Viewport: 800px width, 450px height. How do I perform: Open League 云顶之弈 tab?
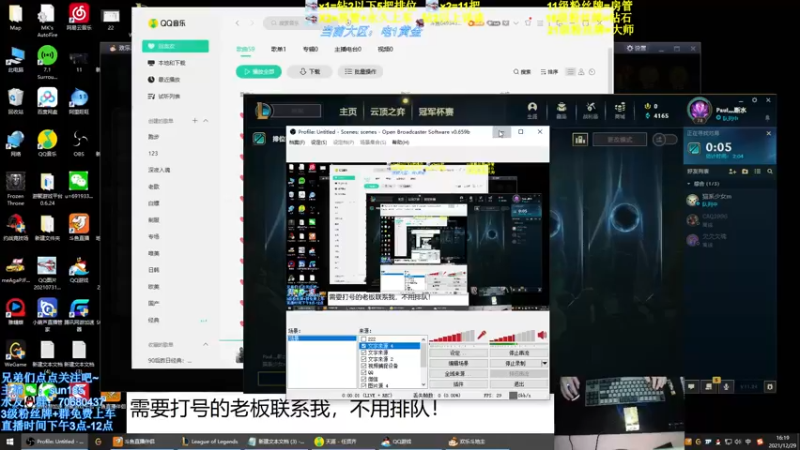[x=387, y=112]
